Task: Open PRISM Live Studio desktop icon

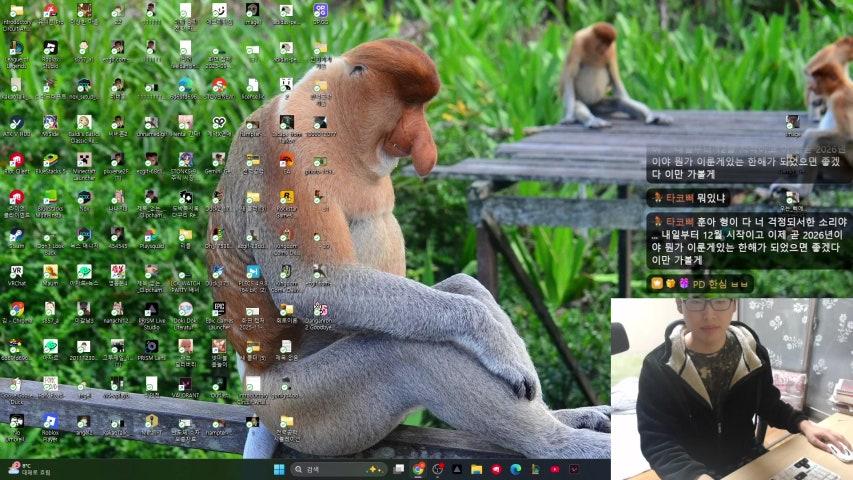Action: click(151, 309)
